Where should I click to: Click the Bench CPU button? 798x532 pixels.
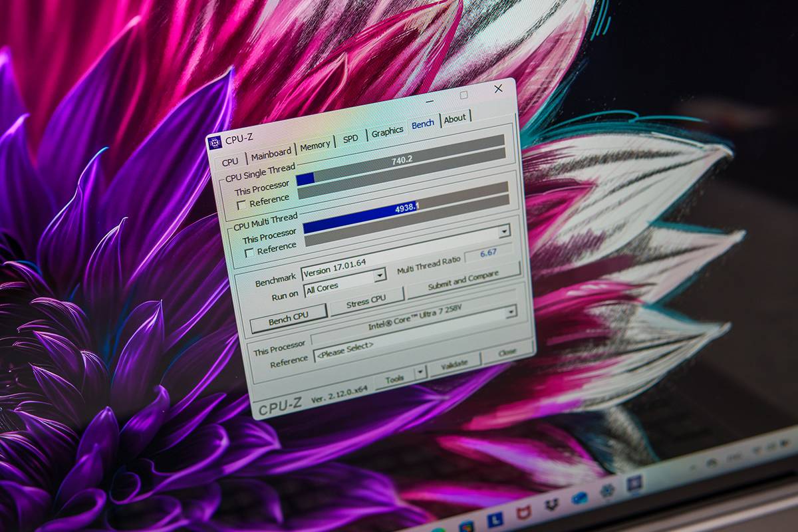pos(289,319)
